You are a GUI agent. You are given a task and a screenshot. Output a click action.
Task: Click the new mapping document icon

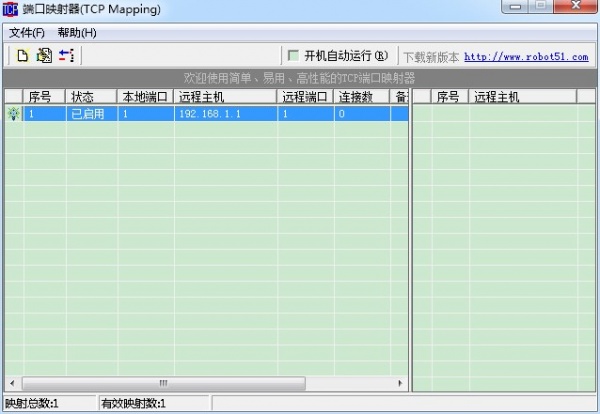pyautogui.click(x=22, y=56)
